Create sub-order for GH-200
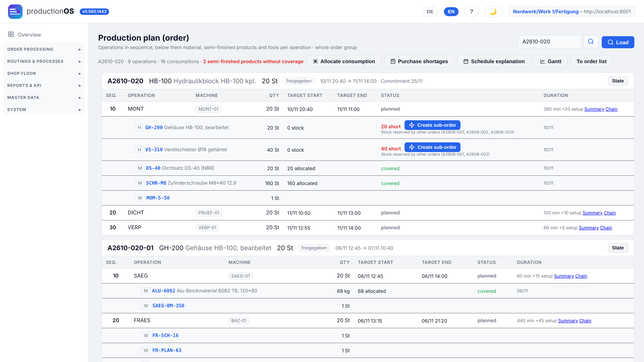Screen dimensions: 644x362 432,125
